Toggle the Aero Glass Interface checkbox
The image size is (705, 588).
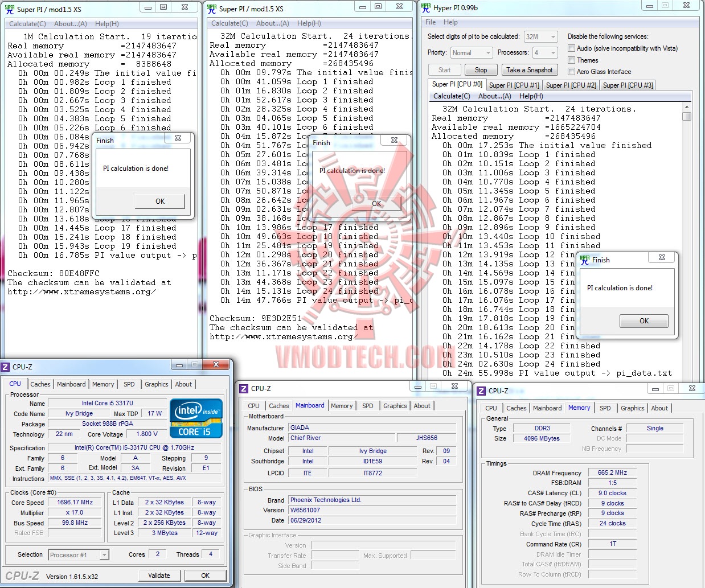(571, 71)
